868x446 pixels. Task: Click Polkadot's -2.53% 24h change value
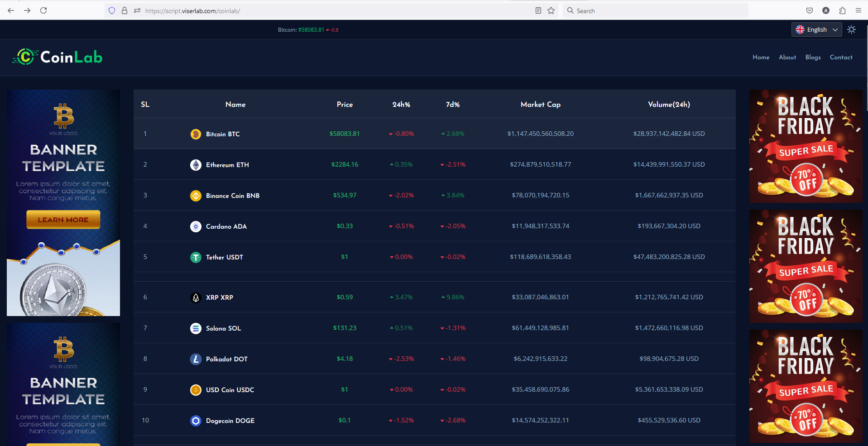pyautogui.click(x=401, y=359)
